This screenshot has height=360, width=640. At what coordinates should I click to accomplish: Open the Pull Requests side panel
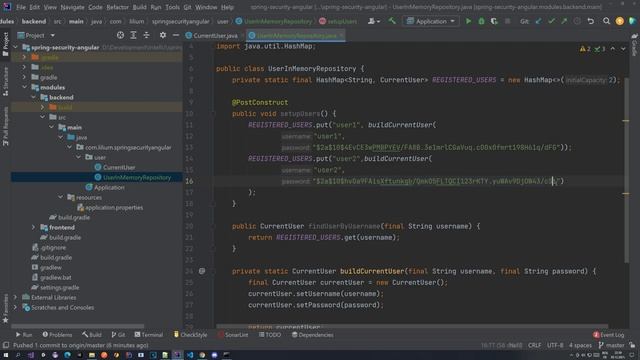pos(5,126)
